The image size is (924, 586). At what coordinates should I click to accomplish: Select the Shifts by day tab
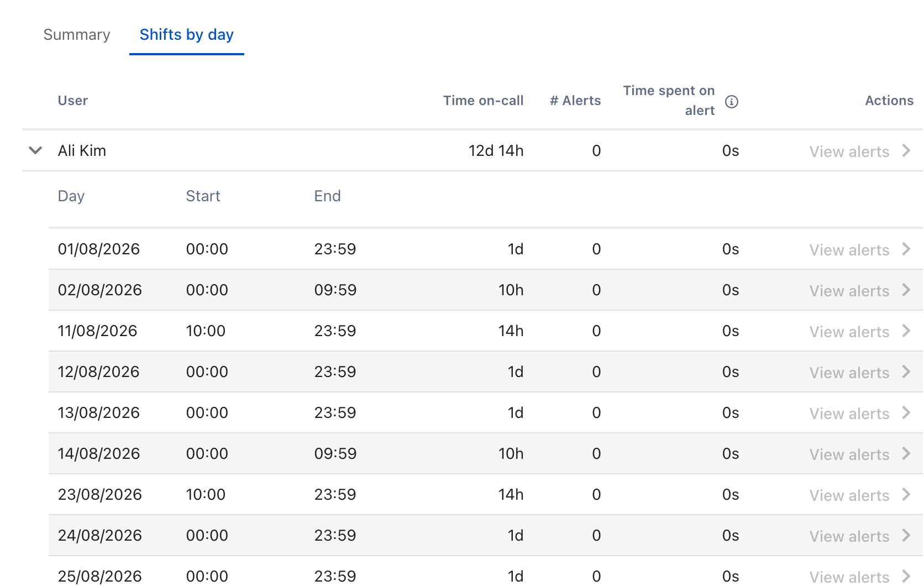click(x=187, y=35)
